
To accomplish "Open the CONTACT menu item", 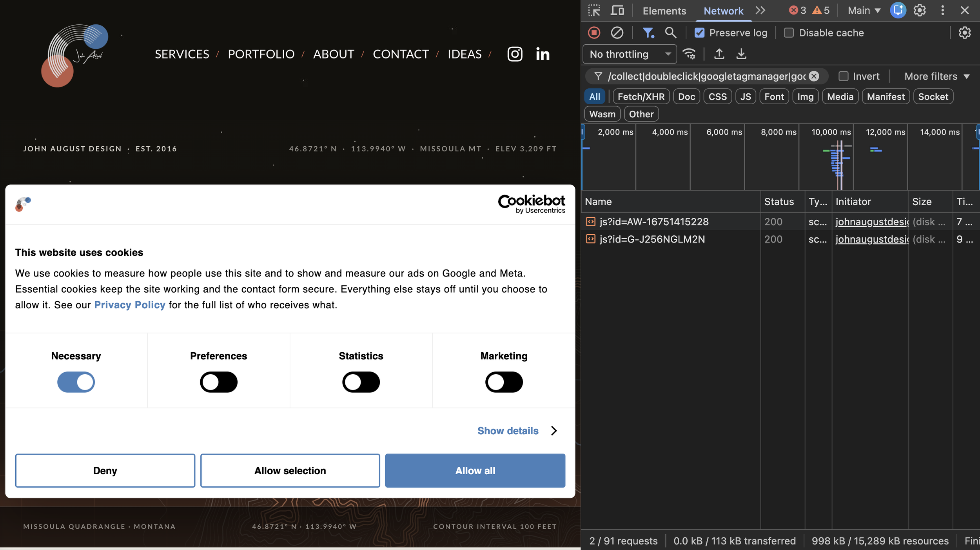I will click(401, 54).
